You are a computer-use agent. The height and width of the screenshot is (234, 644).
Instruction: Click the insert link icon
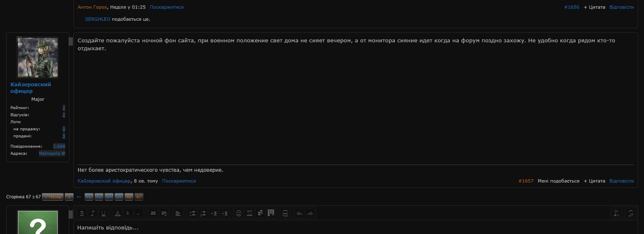[153, 213]
